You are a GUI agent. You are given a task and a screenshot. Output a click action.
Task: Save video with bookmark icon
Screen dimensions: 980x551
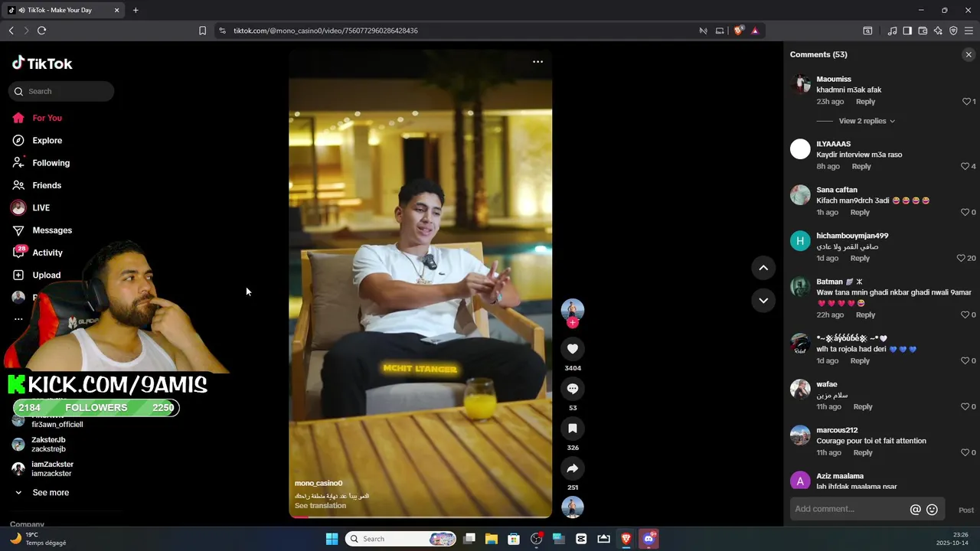coord(572,429)
